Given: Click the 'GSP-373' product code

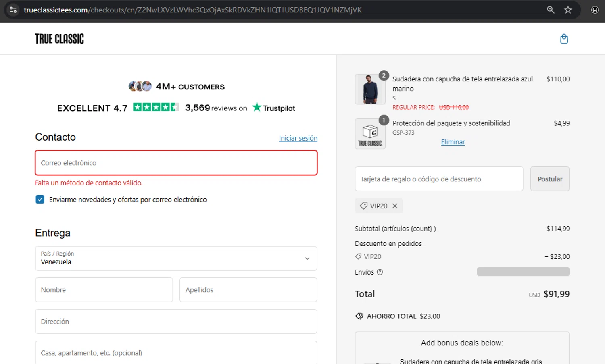Looking at the screenshot, I should click(x=403, y=132).
